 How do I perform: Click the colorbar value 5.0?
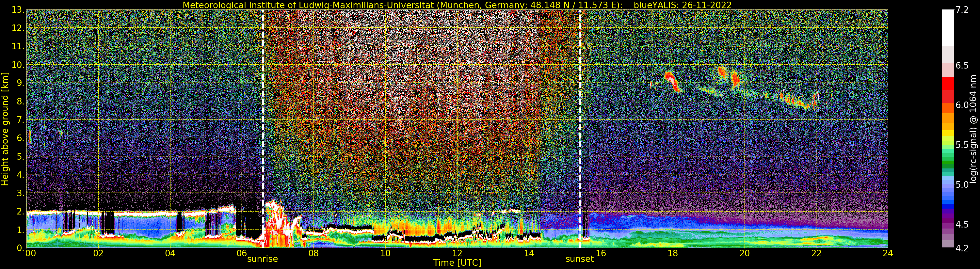coord(962,184)
